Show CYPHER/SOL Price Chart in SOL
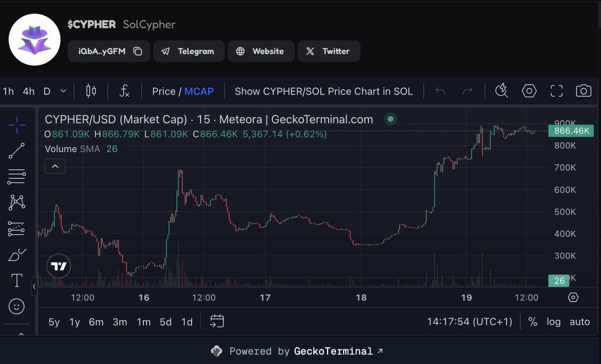 324,91
